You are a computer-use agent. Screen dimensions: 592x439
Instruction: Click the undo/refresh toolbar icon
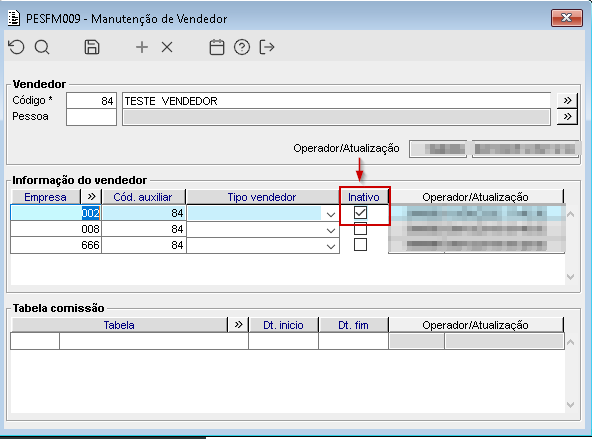point(17,48)
